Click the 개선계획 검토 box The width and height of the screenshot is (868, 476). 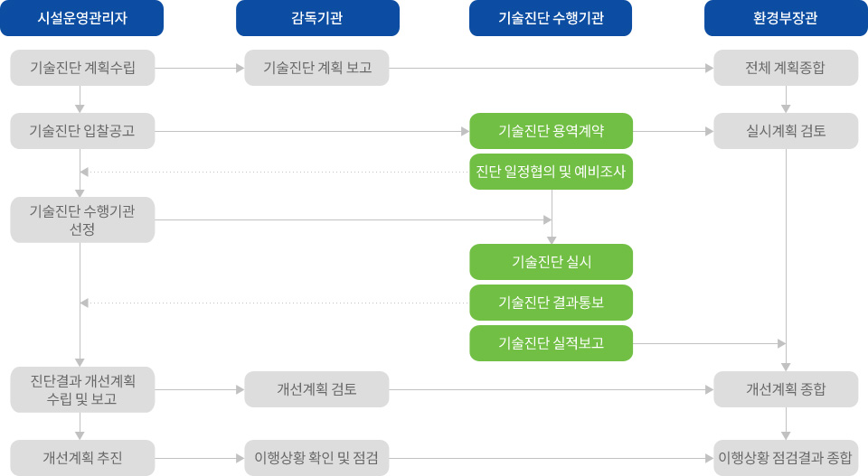pyautogui.click(x=316, y=390)
